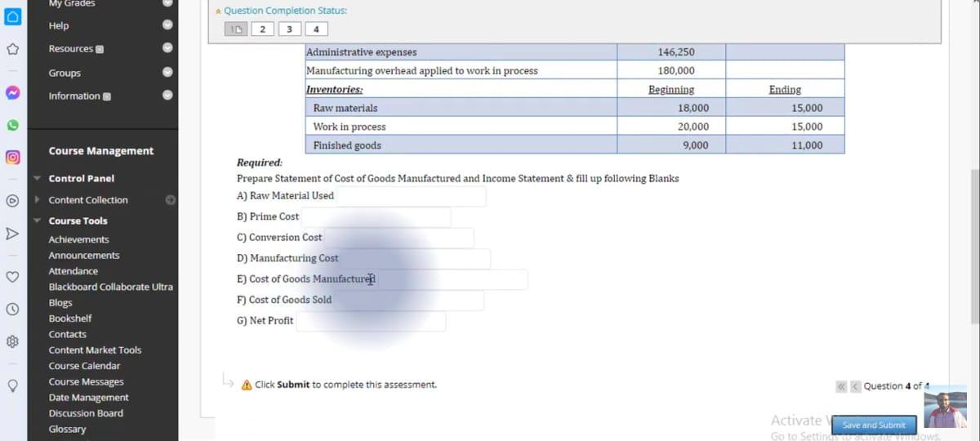This screenshot has height=441, width=980.
Task: Click the Cost of Goods Sold field
Action: pyautogui.click(x=408, y=300)
